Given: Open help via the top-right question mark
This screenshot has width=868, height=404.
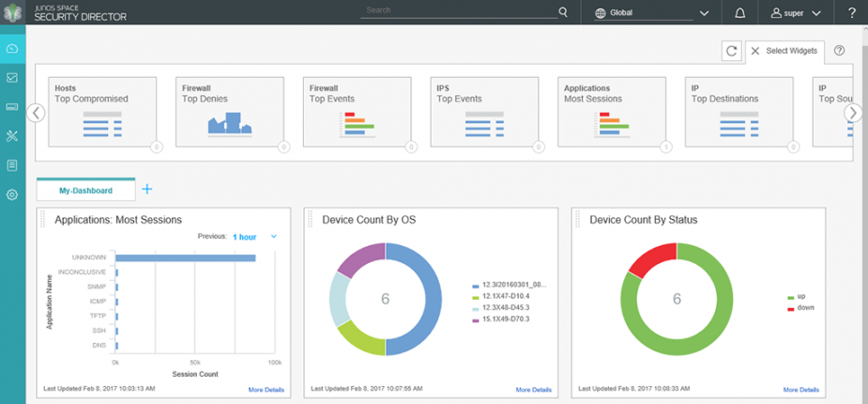Looking at the screenshot, I should coord(852,13).
